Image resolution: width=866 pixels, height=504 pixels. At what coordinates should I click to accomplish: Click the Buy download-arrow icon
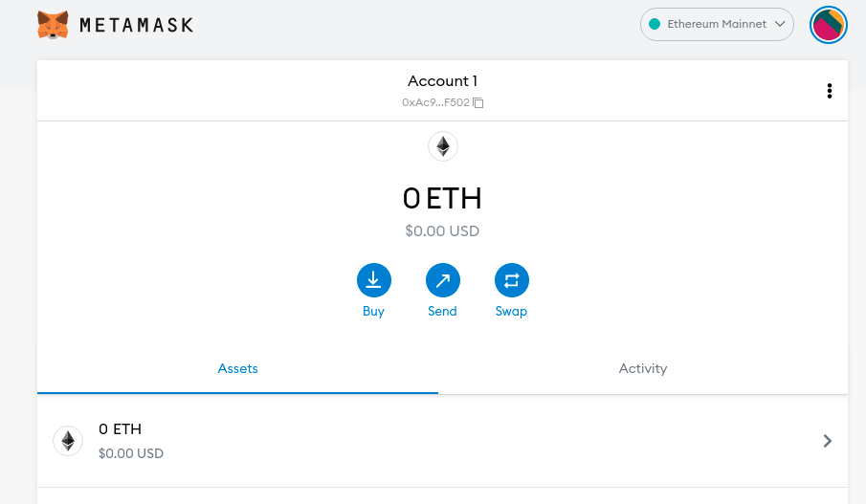(x=373, y=280)
